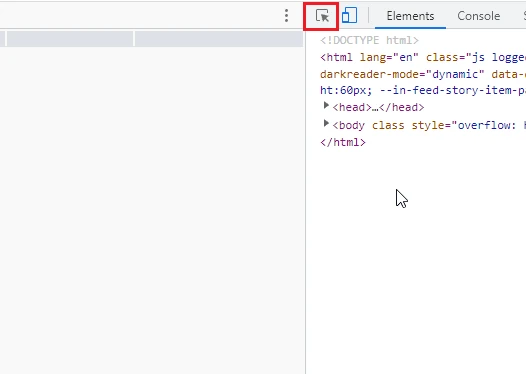Expand the body element node
The width and height of the screenshot is (526, 374).
(x=326, y=123)
